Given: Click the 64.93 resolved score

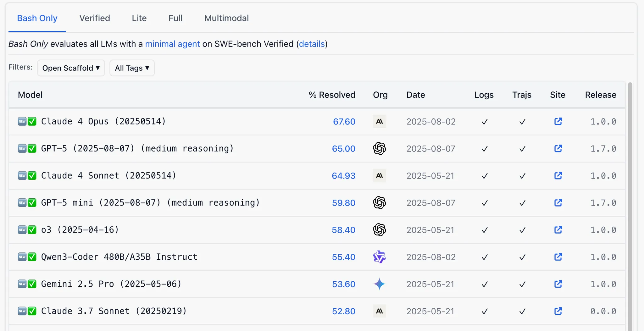Looking at the screenshot, I should [x=344, y=176].
